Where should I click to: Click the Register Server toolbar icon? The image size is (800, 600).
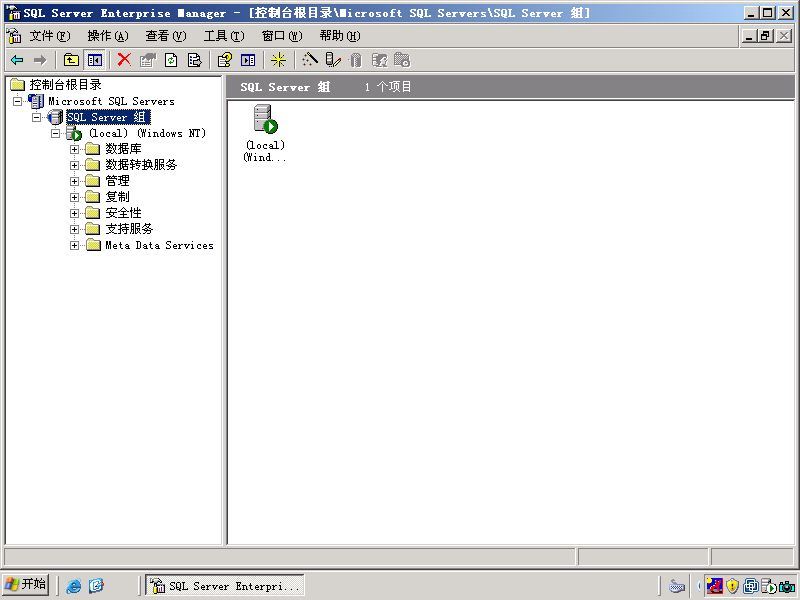[x=333, y=60]
